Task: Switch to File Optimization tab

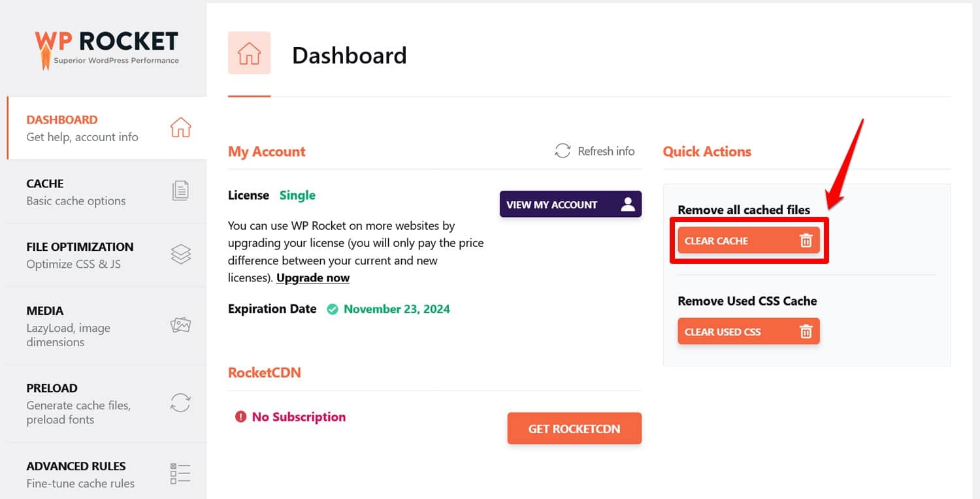Action: 80,255
